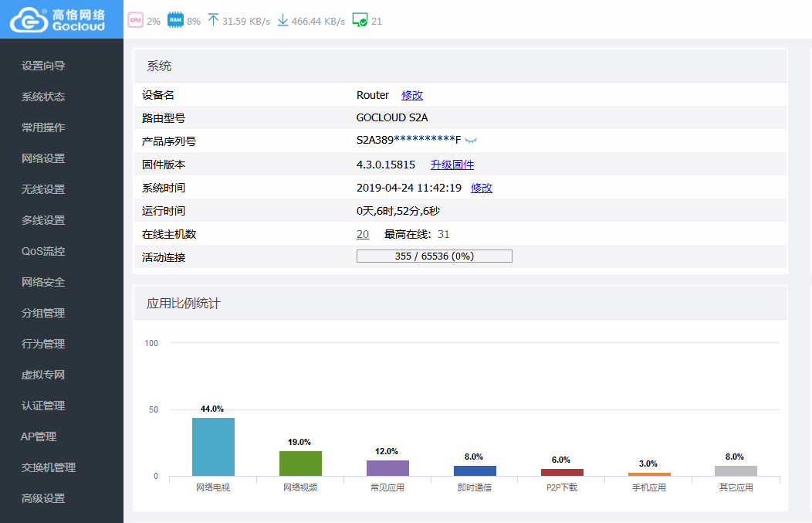Screen dimensions: 812x523
Task: Click the online hosts monitor icon
Action: pos(360,21)
